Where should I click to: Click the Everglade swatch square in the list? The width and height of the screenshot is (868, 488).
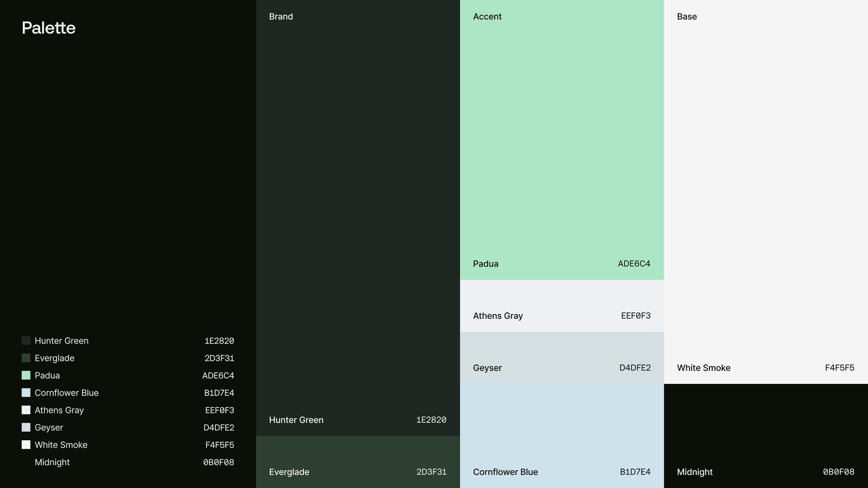click(x=26, y=358)
